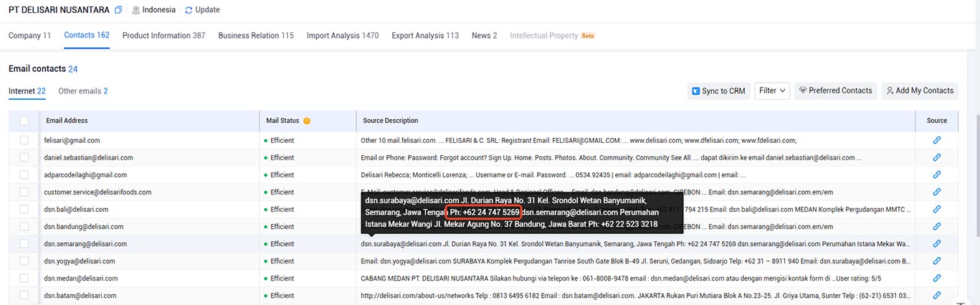Viewport: 980px width, 305px height.
Task: Select checkbox for customer.service@delisarifoods.com
Action: pyautogui.click(x=24, y=192)
